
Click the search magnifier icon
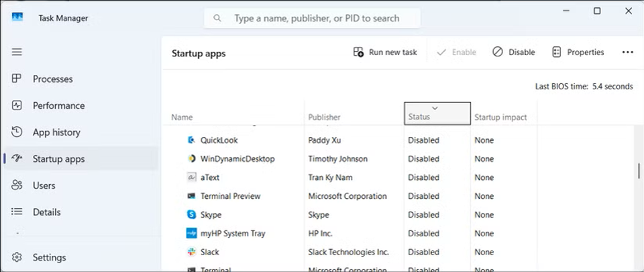point(217,18)
